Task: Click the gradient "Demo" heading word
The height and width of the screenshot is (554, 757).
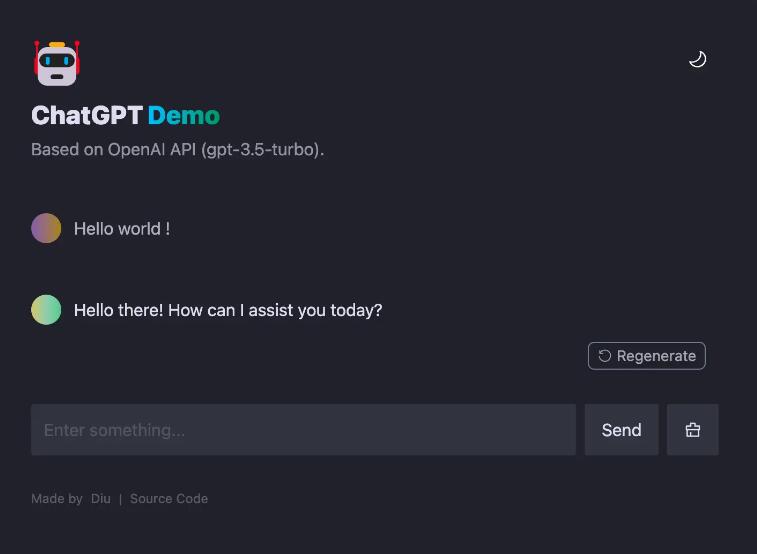Action: pyautogui.click(x=184, y=116)
